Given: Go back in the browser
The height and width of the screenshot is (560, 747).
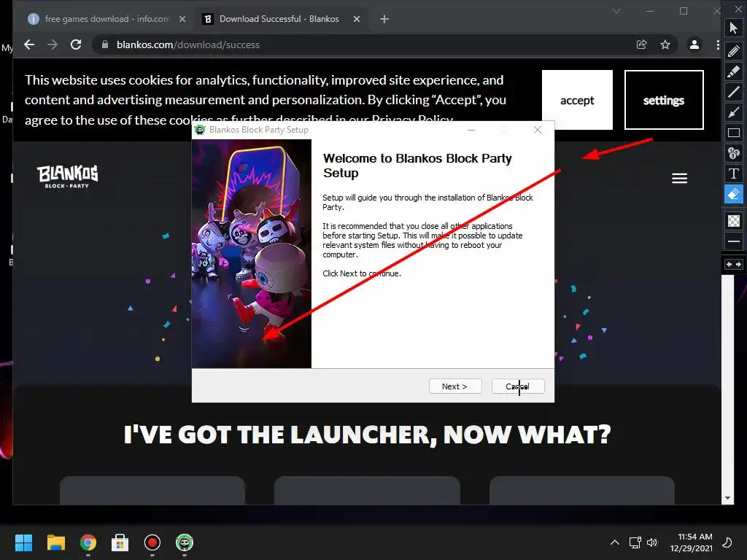Looking at the screenshot, I should point(29,44).
